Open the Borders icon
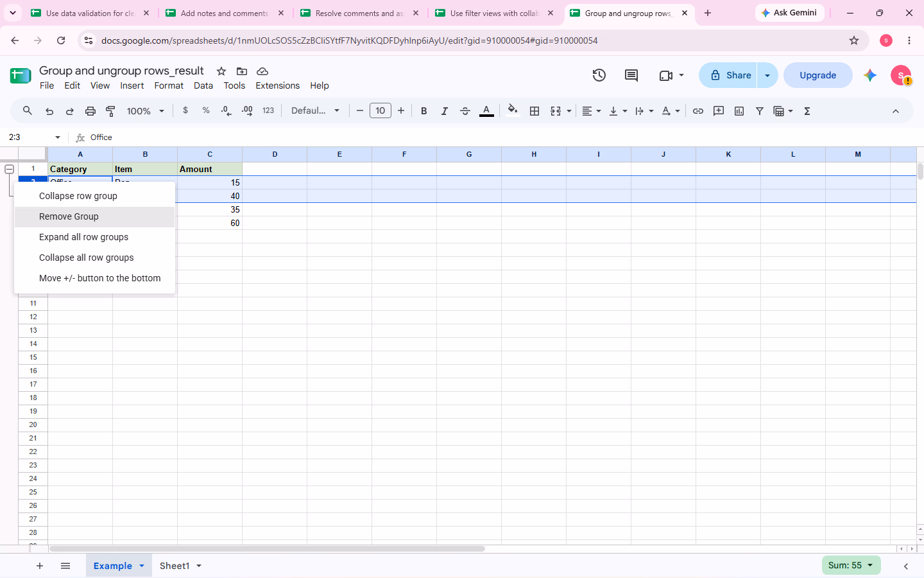The image size is (924, 578). (x=535, y=111)
